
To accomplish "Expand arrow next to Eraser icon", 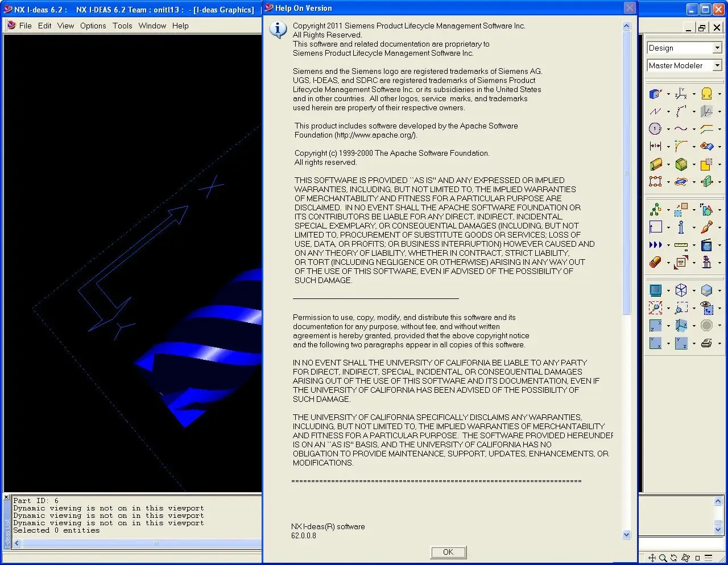I will tap(668, 263).
